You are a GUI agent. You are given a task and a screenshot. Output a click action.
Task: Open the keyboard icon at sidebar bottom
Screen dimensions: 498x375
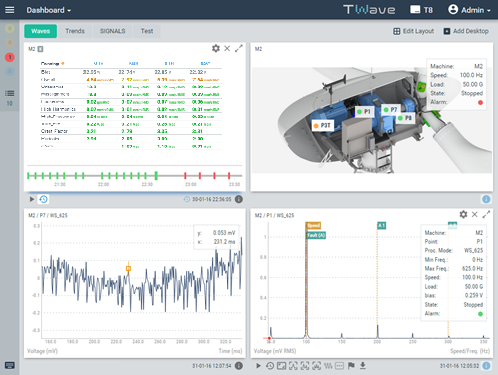[10, 366]
